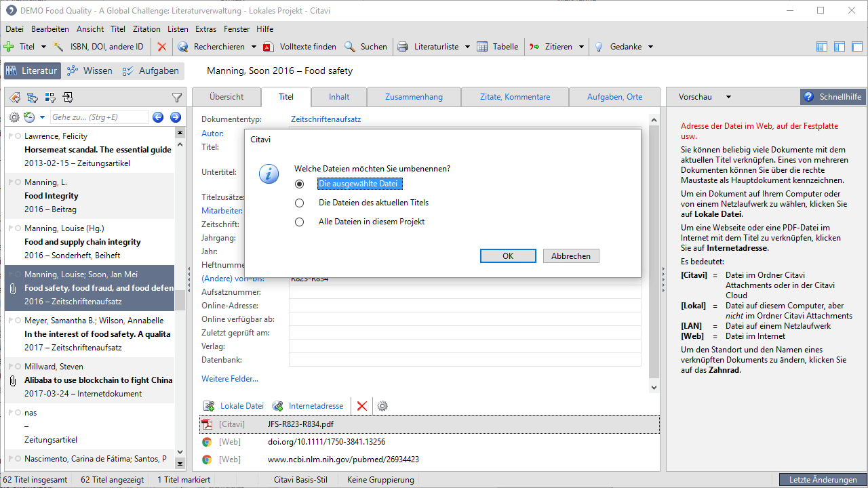Image resolution: width=868 pixels, height=488 pixels.
Task: Click the filter funnel icon above title list
Action: coord(177,98)
